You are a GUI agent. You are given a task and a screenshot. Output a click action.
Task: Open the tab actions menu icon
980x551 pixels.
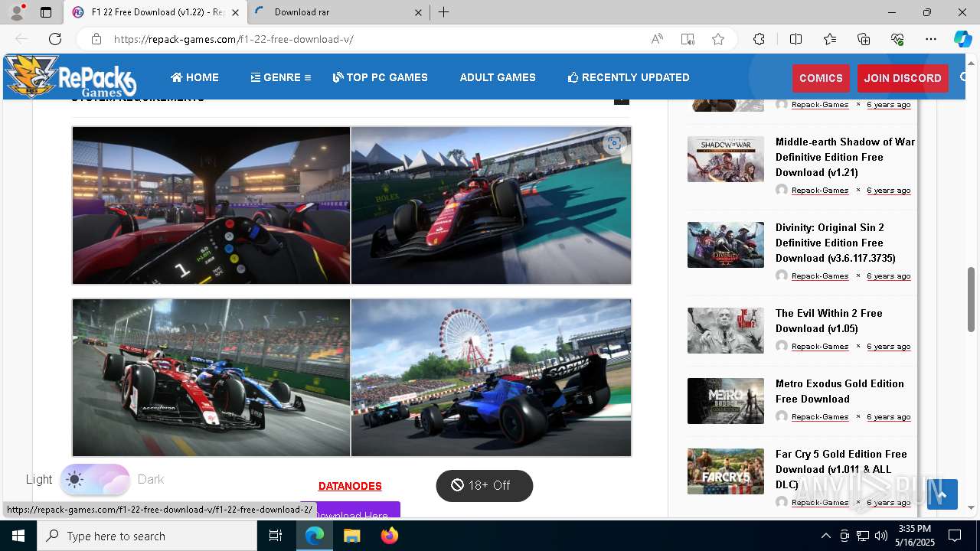point(46,12)
